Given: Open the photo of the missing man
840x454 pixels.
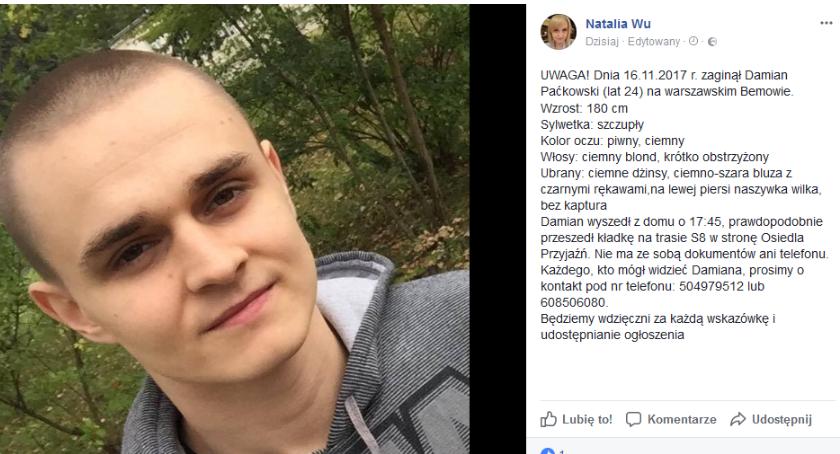Looking at the screenshot, I should point(235,229).
